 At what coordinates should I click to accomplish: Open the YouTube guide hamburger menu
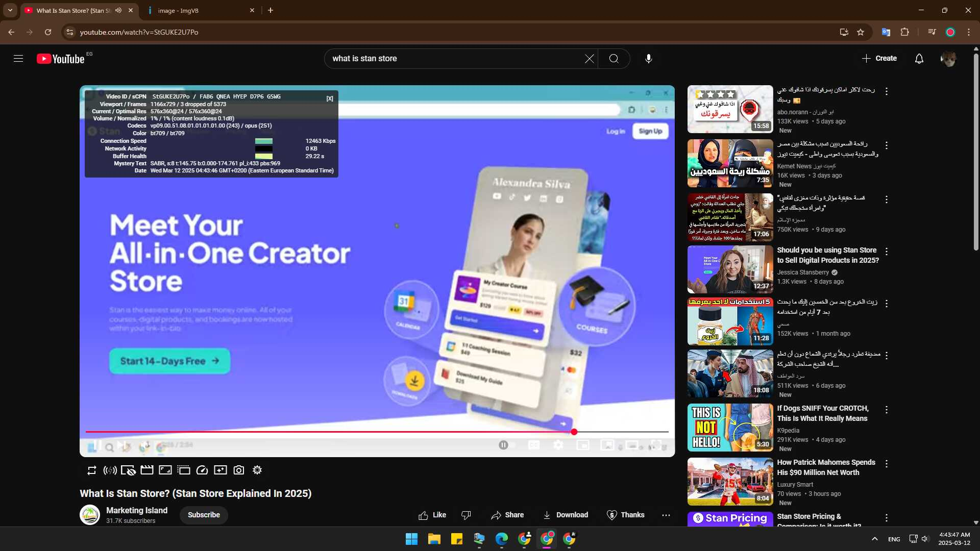pyautogui.click(x=18, y=59)
